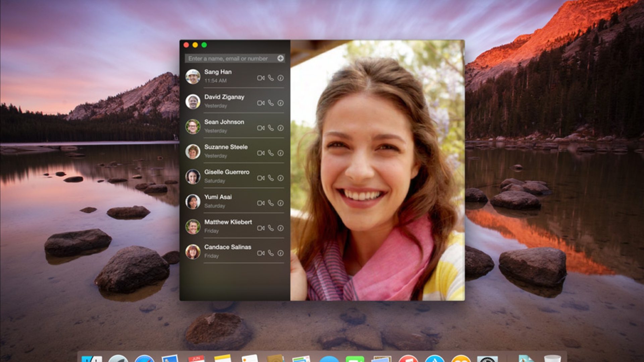Close the FaceTime window with red button
Viewport: 644px width, 362px height.
point(186,45)
